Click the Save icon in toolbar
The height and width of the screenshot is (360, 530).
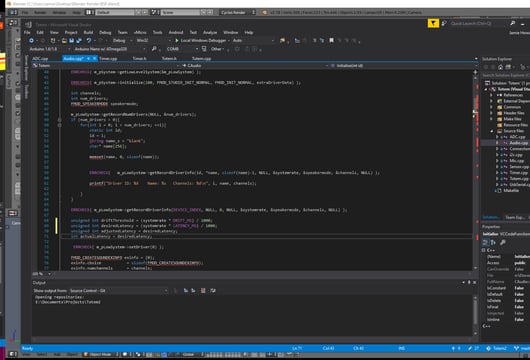pyautogui.click(x=72, y=41)
